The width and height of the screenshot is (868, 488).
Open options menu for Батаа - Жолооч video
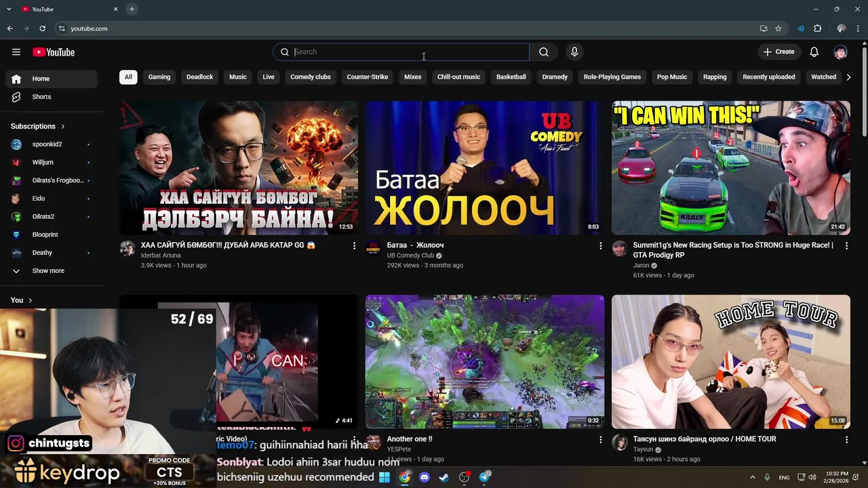pos(600,246)
